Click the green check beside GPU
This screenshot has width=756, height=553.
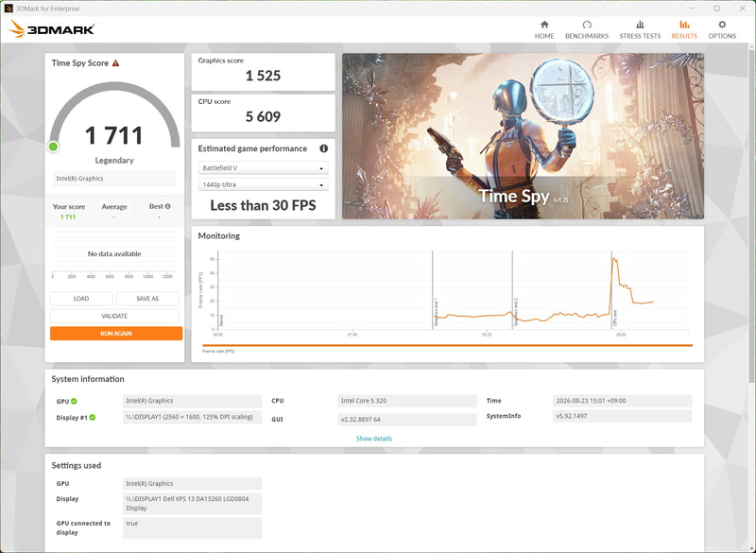75,401
